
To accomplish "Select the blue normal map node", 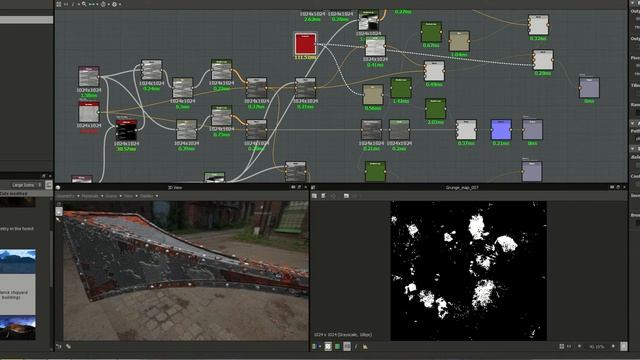I will (501, 130).
